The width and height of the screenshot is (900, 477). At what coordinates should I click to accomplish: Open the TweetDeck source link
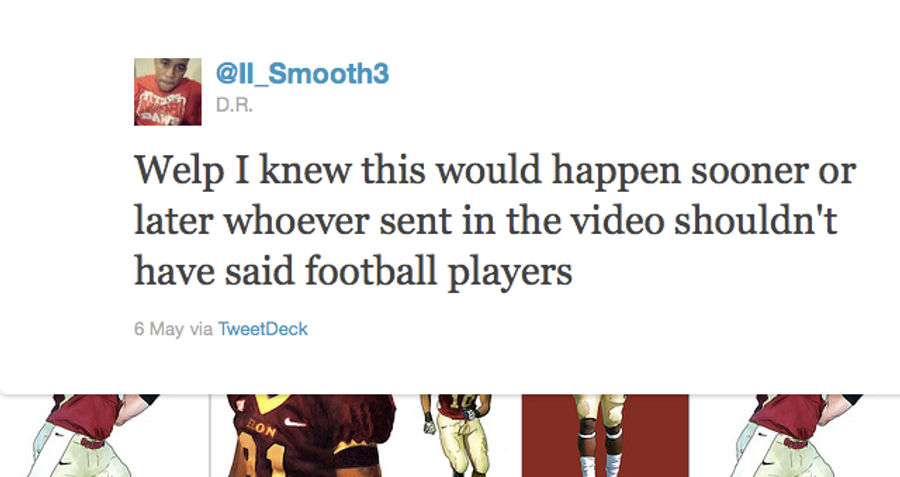coord(263,329)
